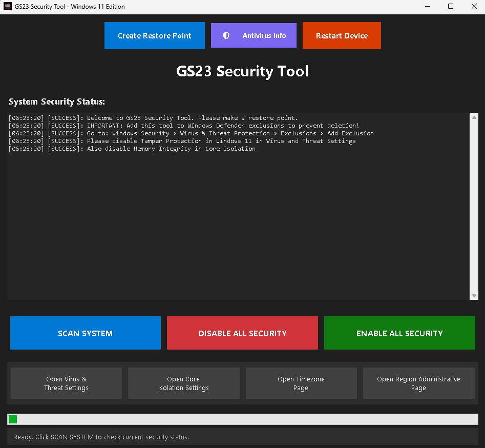Click the log scrollbar down arrow

474,296
